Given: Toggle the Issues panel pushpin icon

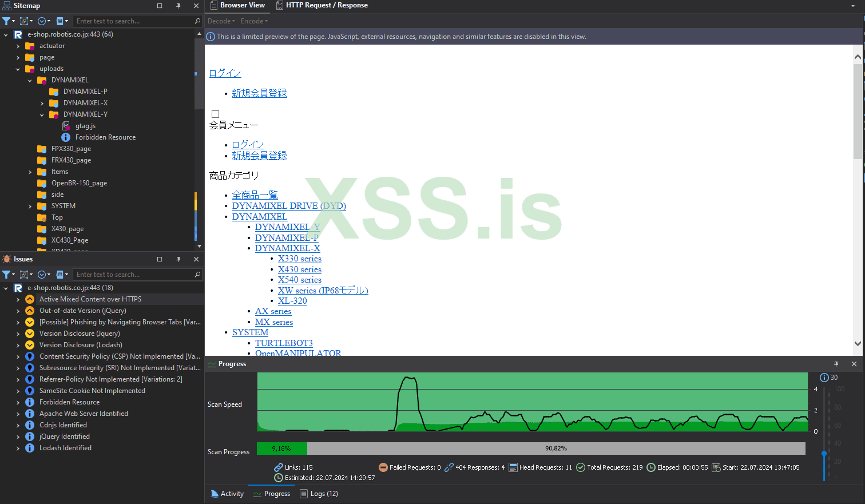Looking at the screenshot, I should click(x=178, y=259).
